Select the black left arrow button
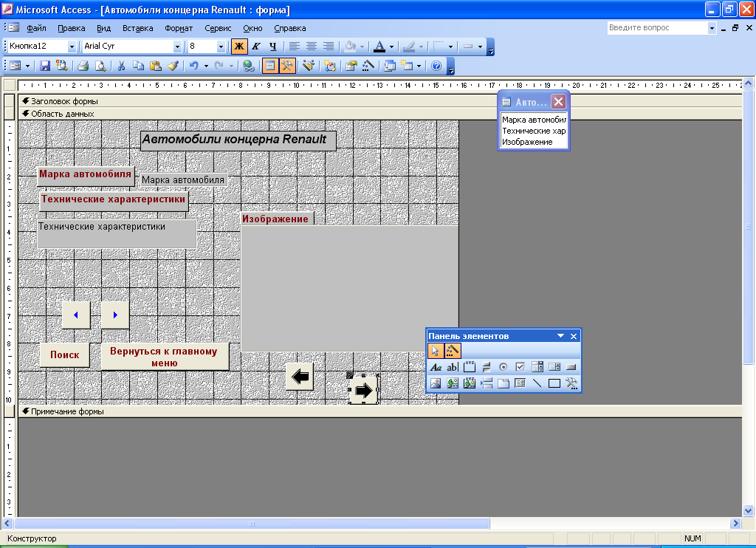This screenshot has height=548, width=756. pyautogui.click(x=300, y=376)
